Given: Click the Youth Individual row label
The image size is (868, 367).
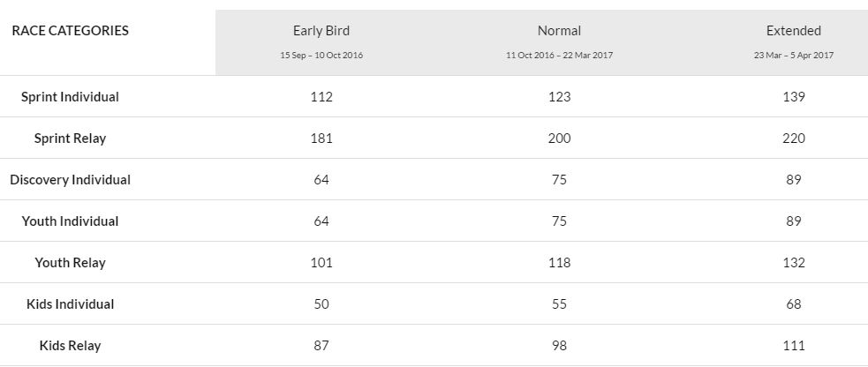Looking at the screenshot, I should (x=71, y=221).
